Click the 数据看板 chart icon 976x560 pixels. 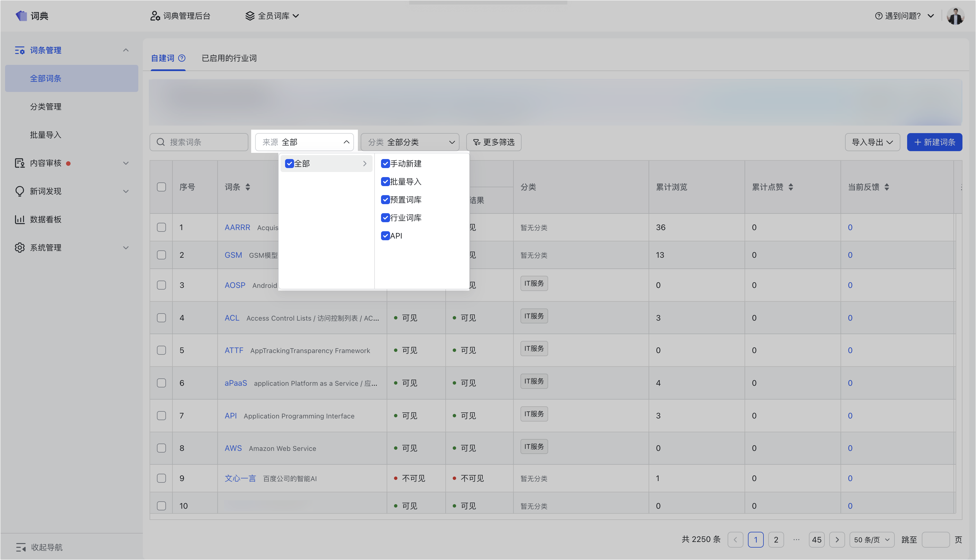pyautogui.click(x=20, y=219)
